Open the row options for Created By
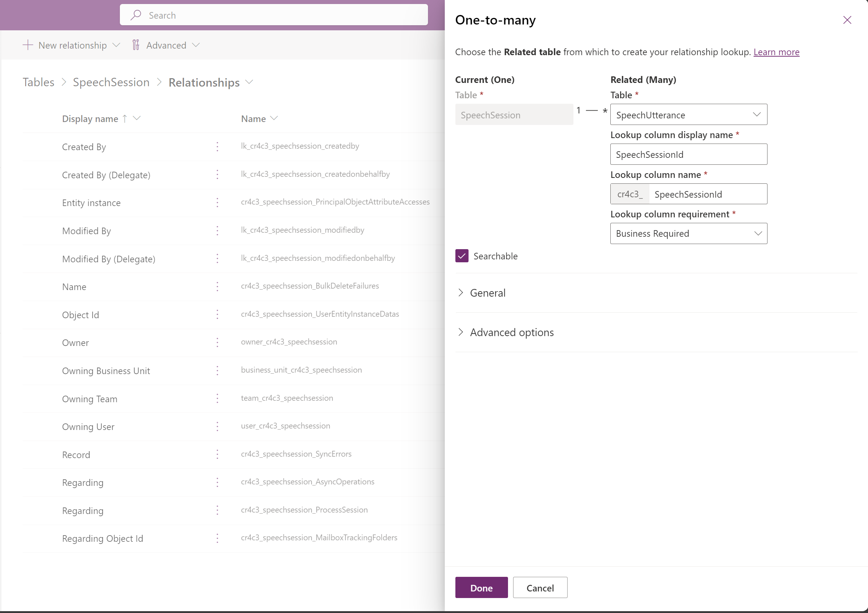 [x=217, y=146]
